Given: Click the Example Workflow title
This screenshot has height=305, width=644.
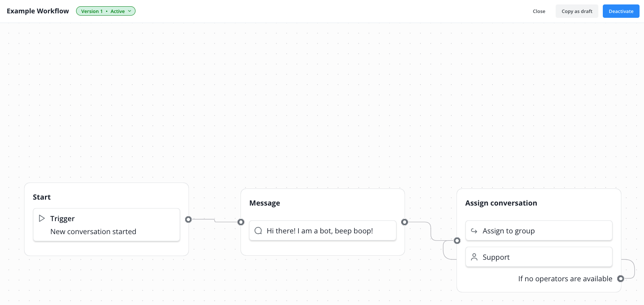Looking at the screenshot, I should coord(38,11).
